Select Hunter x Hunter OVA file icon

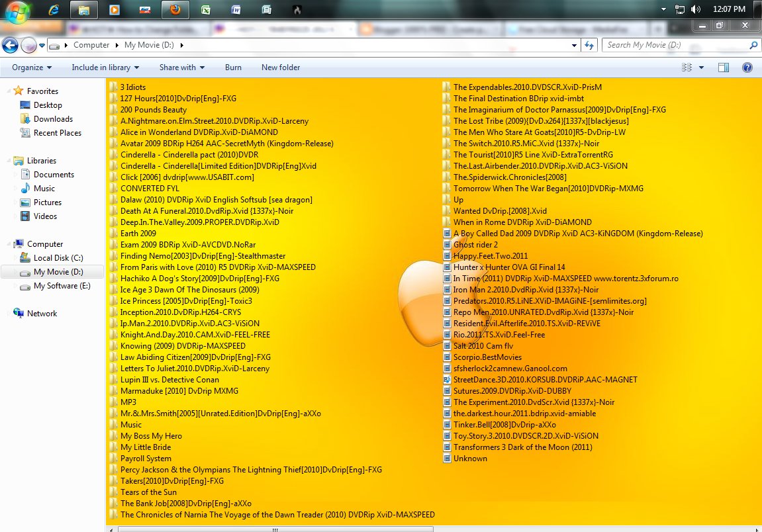point(447,267)
